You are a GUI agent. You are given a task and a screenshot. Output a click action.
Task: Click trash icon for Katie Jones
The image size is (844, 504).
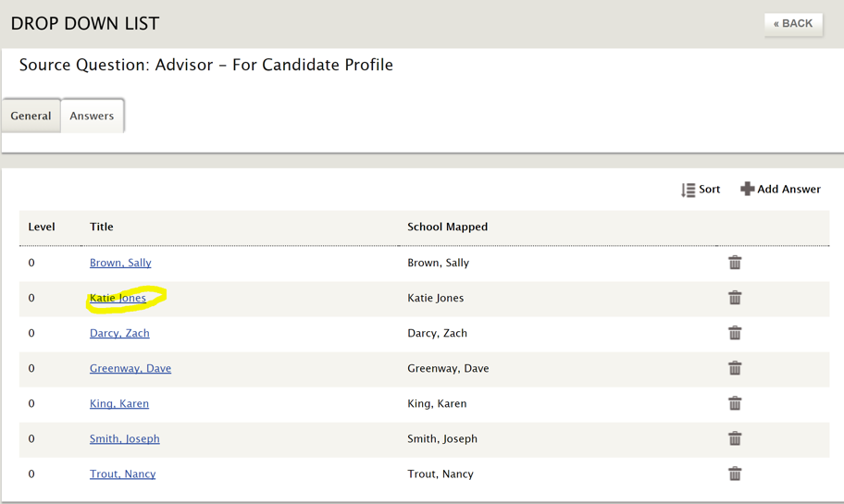pyautogui.click(x=735, y=298)
